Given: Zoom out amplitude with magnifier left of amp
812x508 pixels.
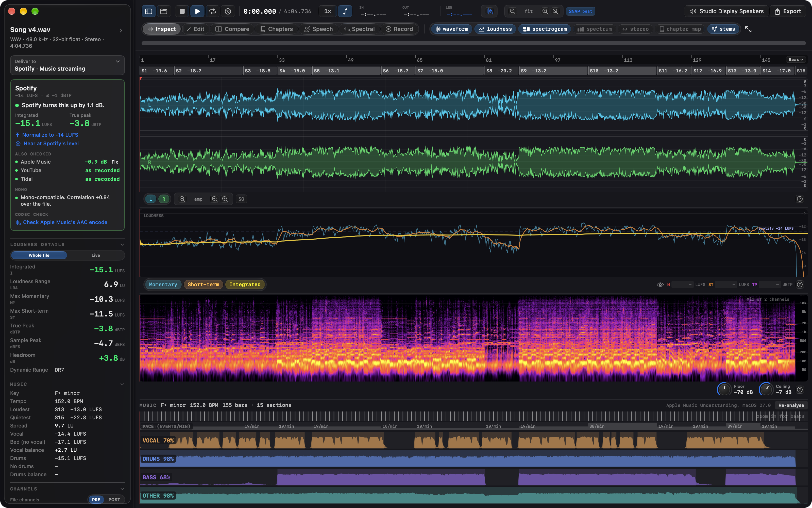Looking at the screenshot, I should [182, 199].
